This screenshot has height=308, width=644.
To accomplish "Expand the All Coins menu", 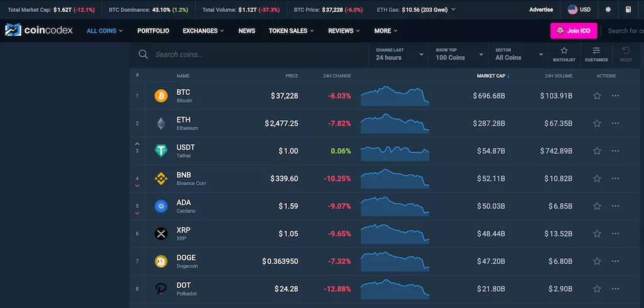I will click(x=105, y=31).
